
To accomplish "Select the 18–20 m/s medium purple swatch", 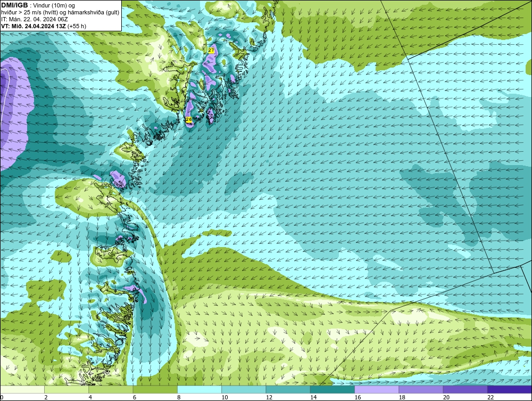I will click(x=421, y=389).
